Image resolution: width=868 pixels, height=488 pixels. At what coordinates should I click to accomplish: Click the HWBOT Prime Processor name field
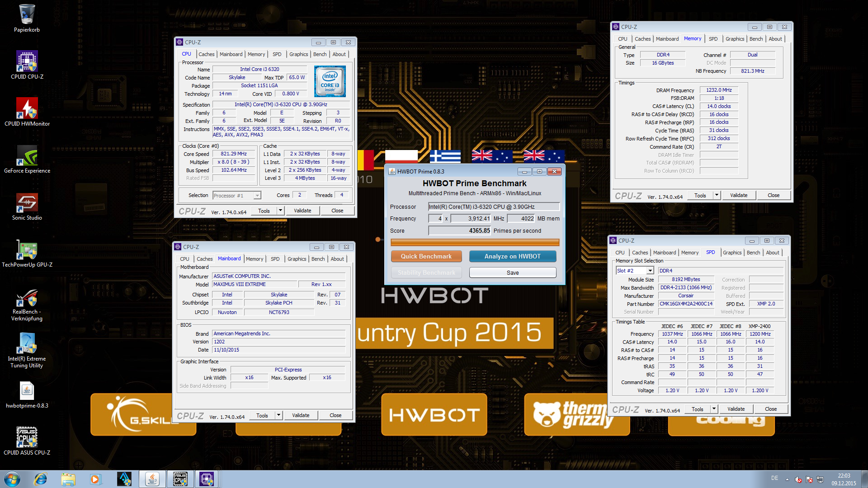point(494,207)
